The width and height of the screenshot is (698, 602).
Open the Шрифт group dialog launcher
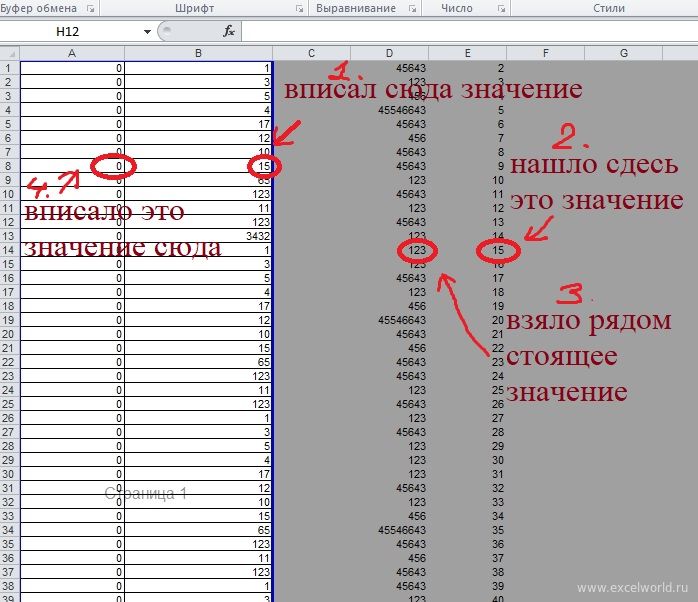tap(300, 8)
